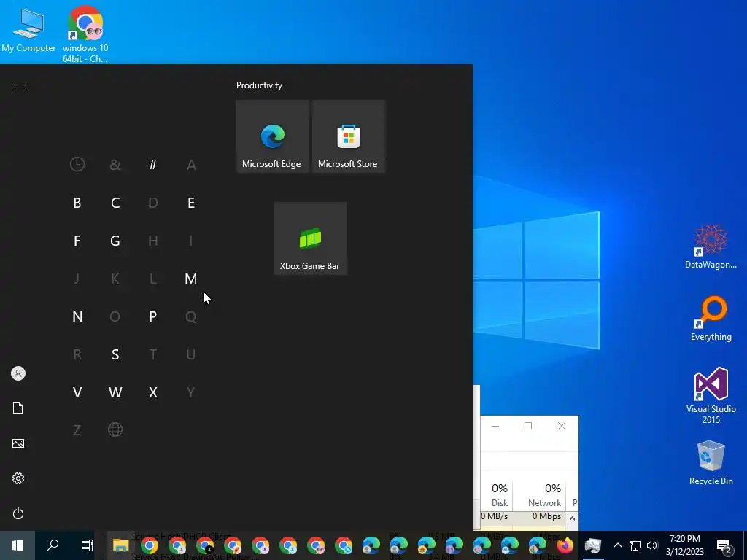The image size is (747, 560).
Task: Open taskbar Search magnifier
Action: (x=53, y=545)
